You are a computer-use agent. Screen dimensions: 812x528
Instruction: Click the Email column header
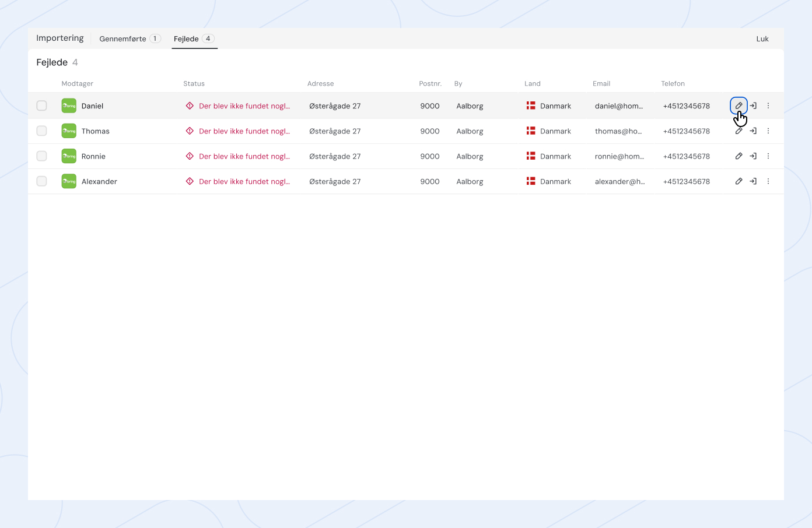coord(601,83)
